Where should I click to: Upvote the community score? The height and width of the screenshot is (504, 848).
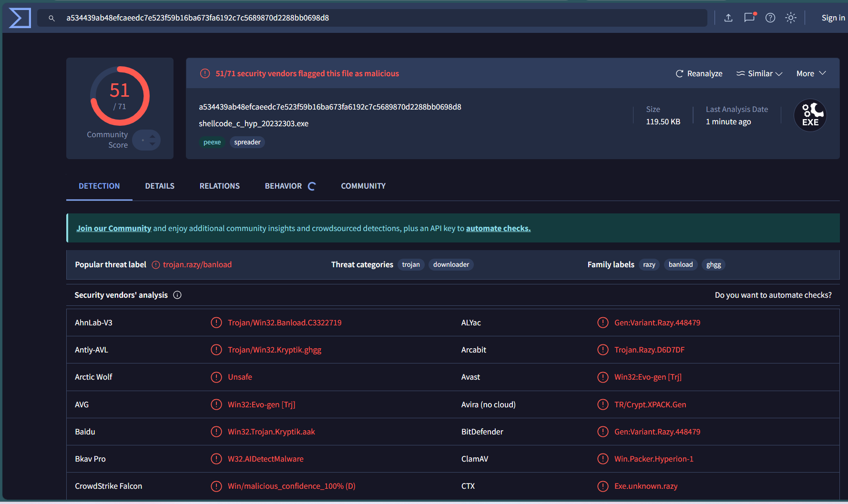pyautogui.click(x=153, y=136)
